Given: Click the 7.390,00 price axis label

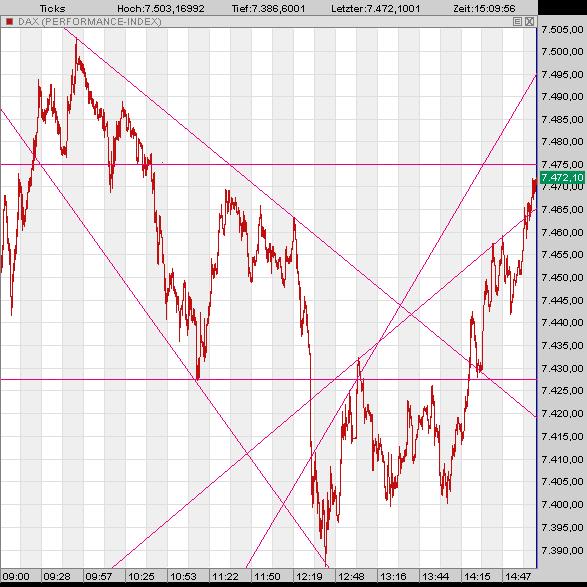Looking at the screenshot, I should click(x=562, y=551).
